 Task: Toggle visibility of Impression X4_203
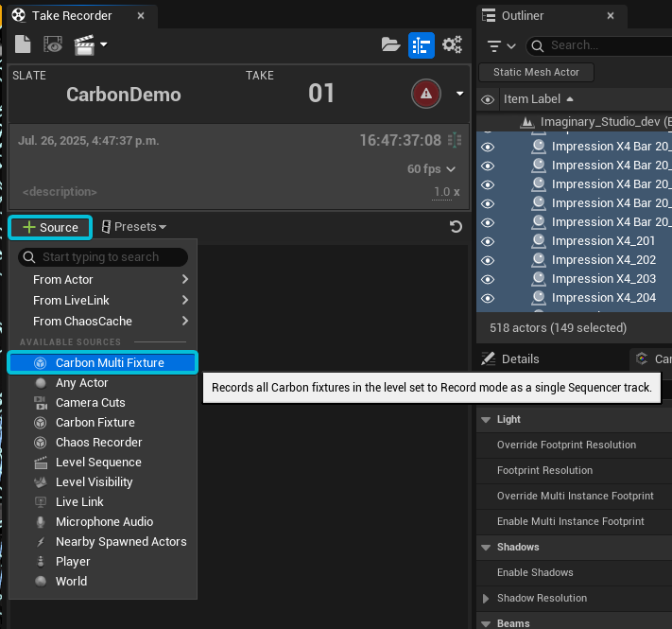[x=488, y=279]
